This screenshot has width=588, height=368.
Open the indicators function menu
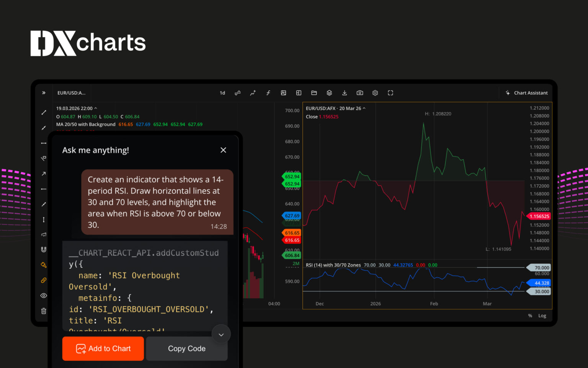pos(268,93)
